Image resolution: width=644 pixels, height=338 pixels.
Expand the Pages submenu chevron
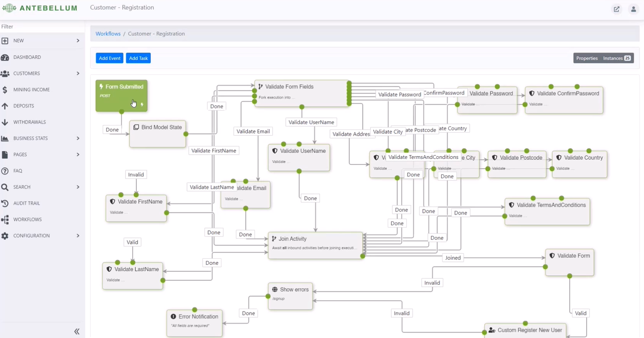point(78,155)
